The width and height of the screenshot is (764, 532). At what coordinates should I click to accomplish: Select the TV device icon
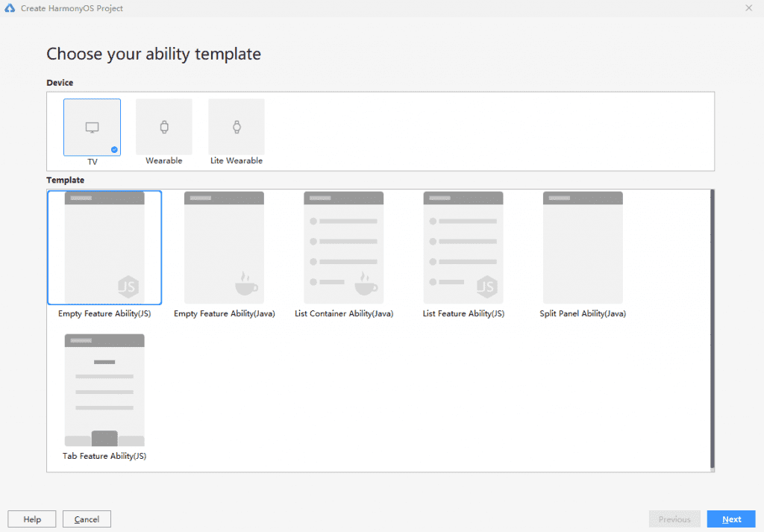click(x=92, y=127)
